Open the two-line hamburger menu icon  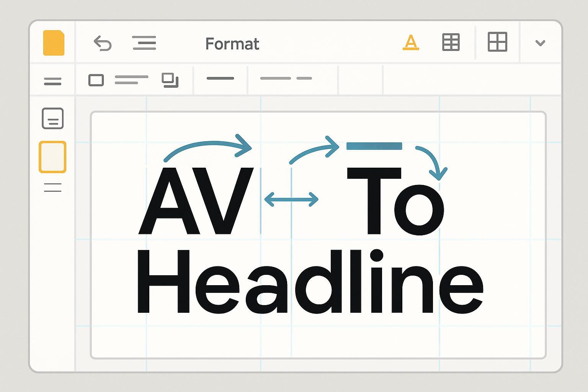coord(52,81)
